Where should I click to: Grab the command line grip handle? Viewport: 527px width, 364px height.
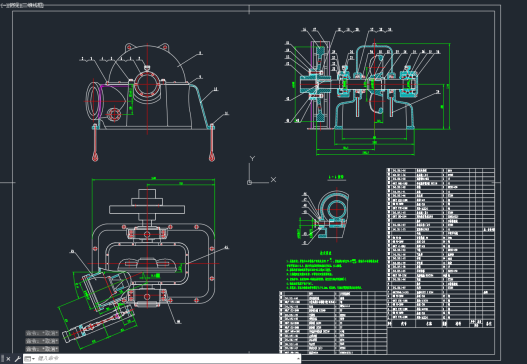[x=2, y=359]
